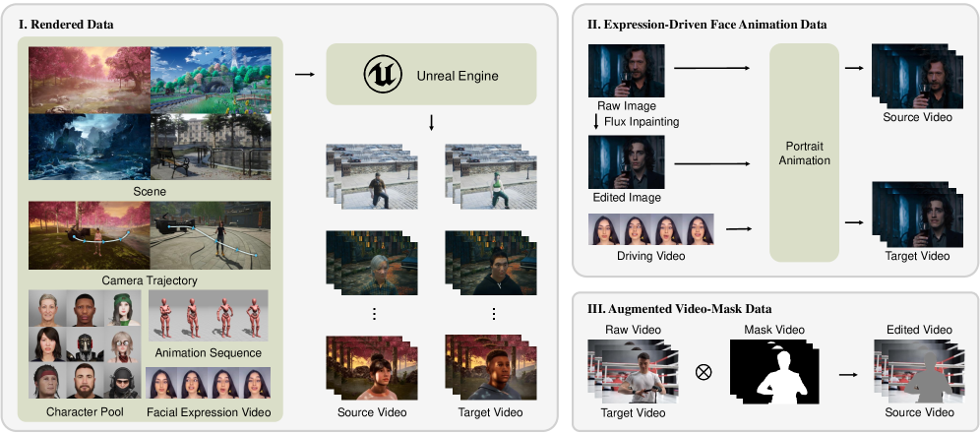
Task: Click the 'Edited Image' label
Action: pos(626,198)
